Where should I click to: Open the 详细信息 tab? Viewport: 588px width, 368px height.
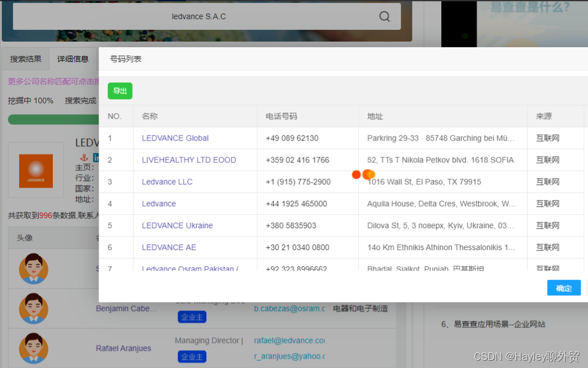tap(73, 59)
